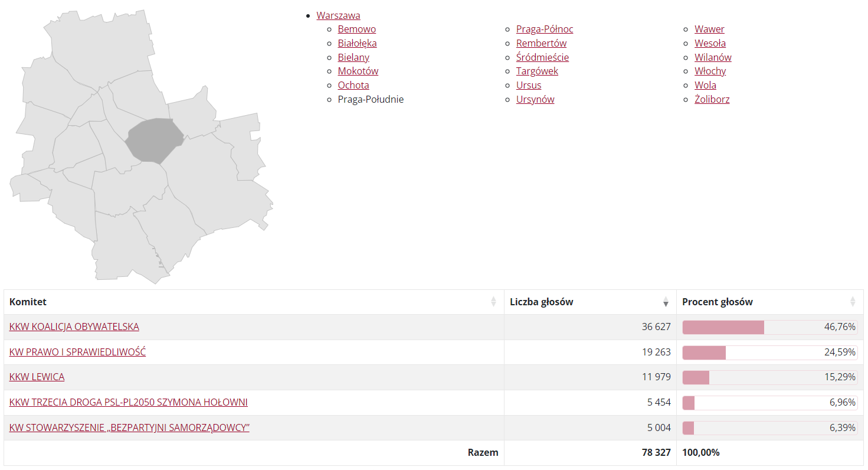868x470 pixels.
Task: Click the 5 454 votes cell
Action: pos(590,403)
